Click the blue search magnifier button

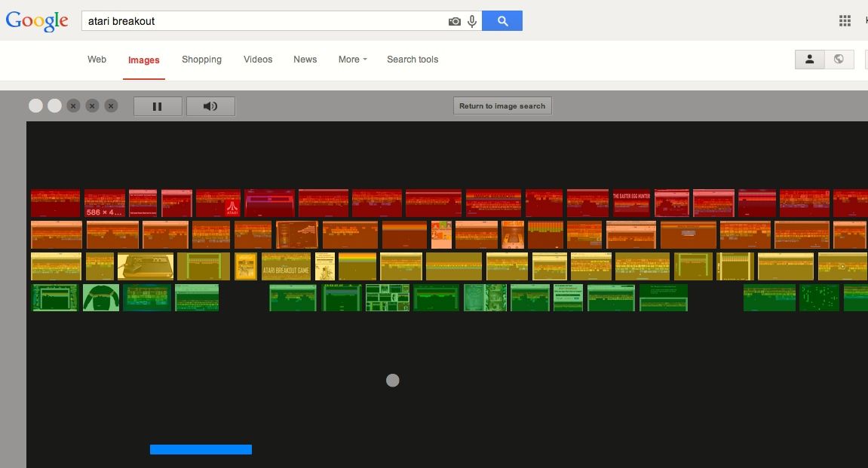point(502,21)
